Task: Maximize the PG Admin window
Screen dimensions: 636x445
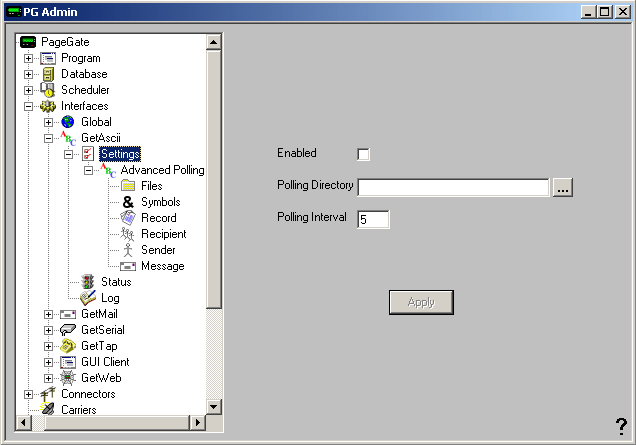Action: [x=604, y=12]
